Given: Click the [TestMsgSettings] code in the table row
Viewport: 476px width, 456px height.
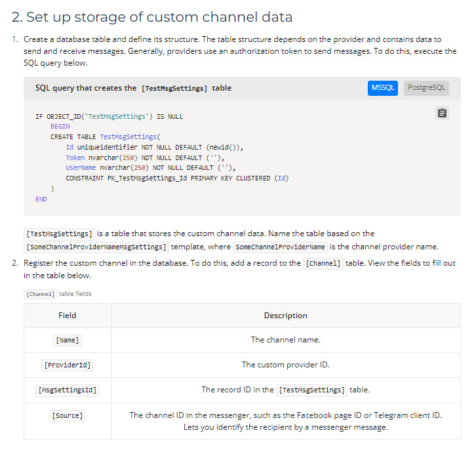Looking at the screenshot, I should (311, 390).
